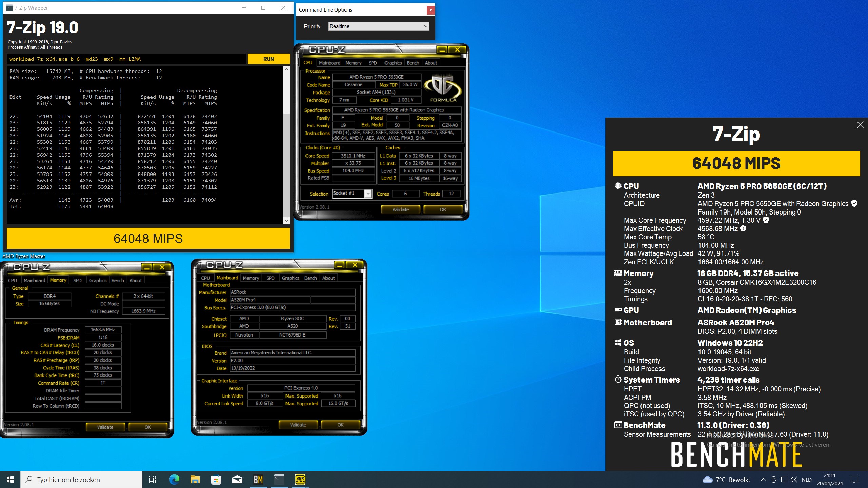Click the GPU card icon in BenchMate panel

coord(618,310)
